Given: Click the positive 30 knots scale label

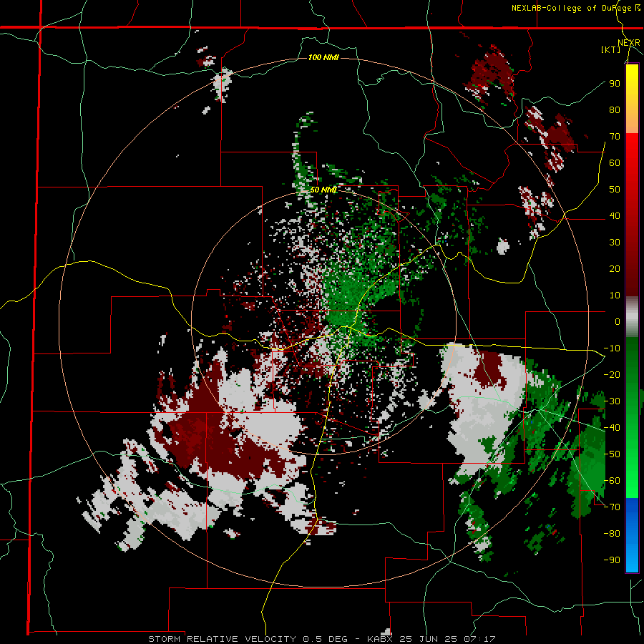Looking at the screenshot, I should pyautogui.click(x=615, y=243).
